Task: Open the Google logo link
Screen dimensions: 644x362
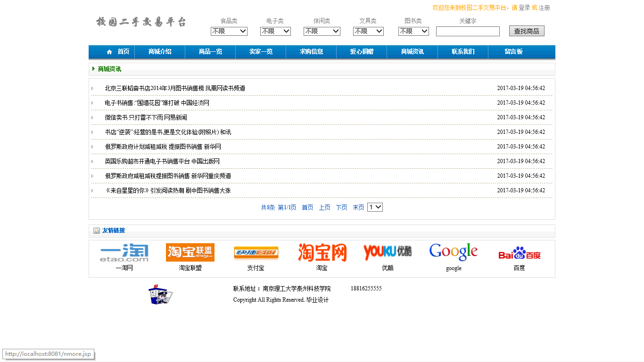Action: click(454, 252)
